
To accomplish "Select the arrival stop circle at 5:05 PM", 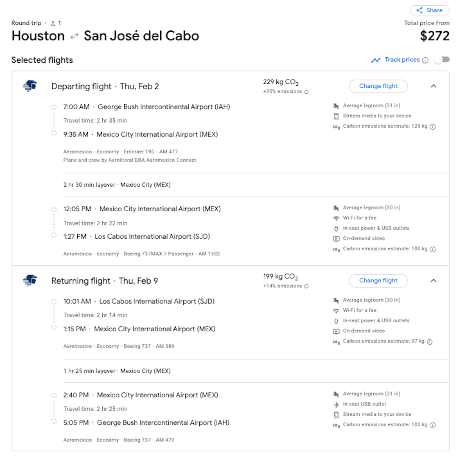I will [54, 421].
